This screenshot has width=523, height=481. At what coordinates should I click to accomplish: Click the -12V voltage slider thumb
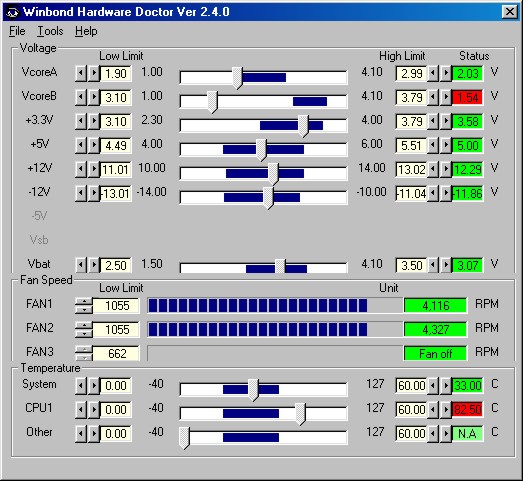(x=268, y=197)
